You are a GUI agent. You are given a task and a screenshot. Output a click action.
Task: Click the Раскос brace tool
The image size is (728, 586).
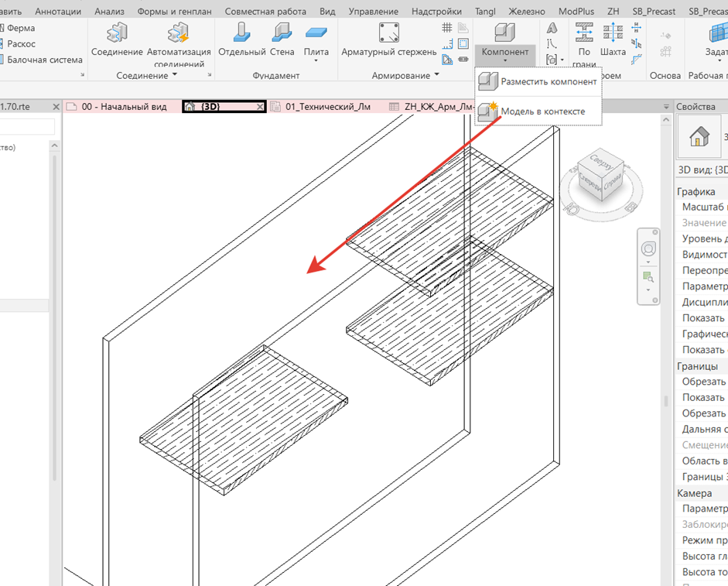[18, 43]
